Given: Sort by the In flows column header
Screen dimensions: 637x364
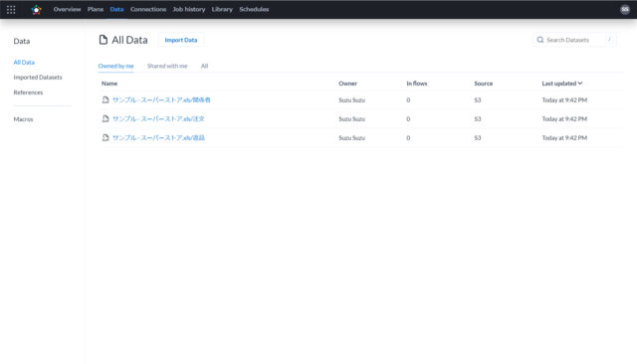Looking at the screenshot, I should tap(417, 84).
